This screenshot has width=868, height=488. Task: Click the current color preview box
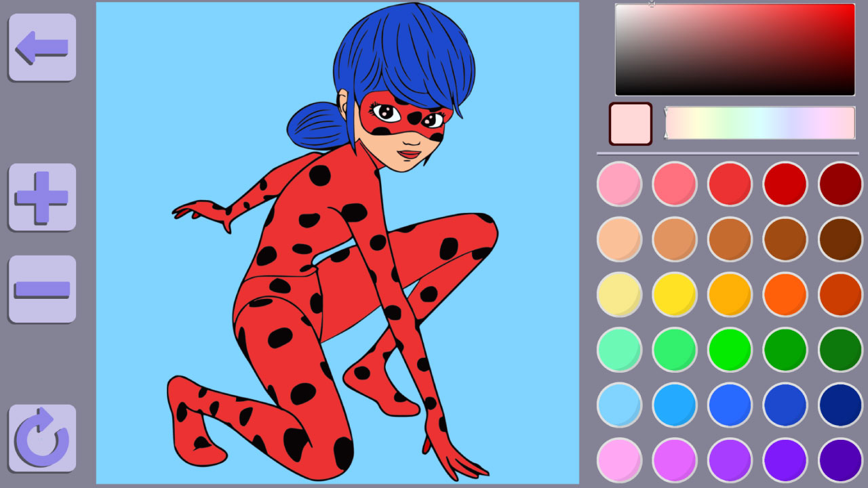coord(631,124)
